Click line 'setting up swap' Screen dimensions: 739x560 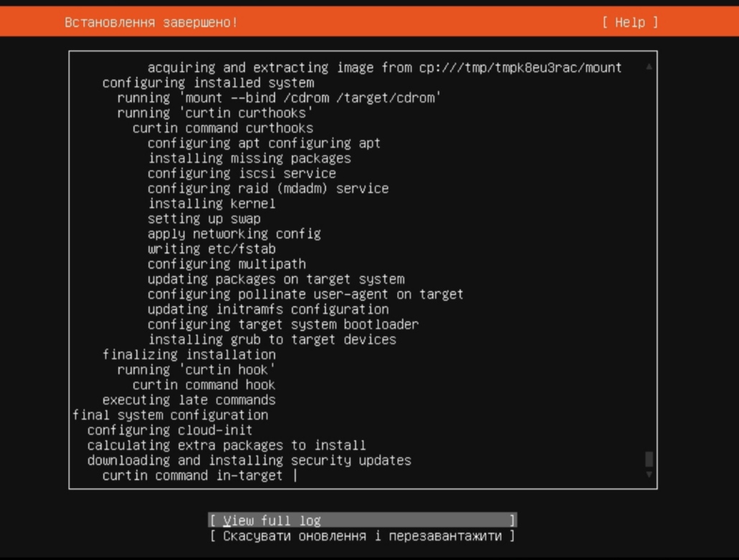coord(204,218)
